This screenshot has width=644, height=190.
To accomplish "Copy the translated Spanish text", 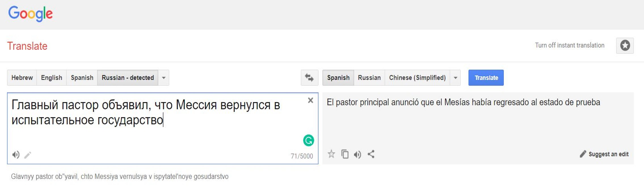I will (345, 154).
